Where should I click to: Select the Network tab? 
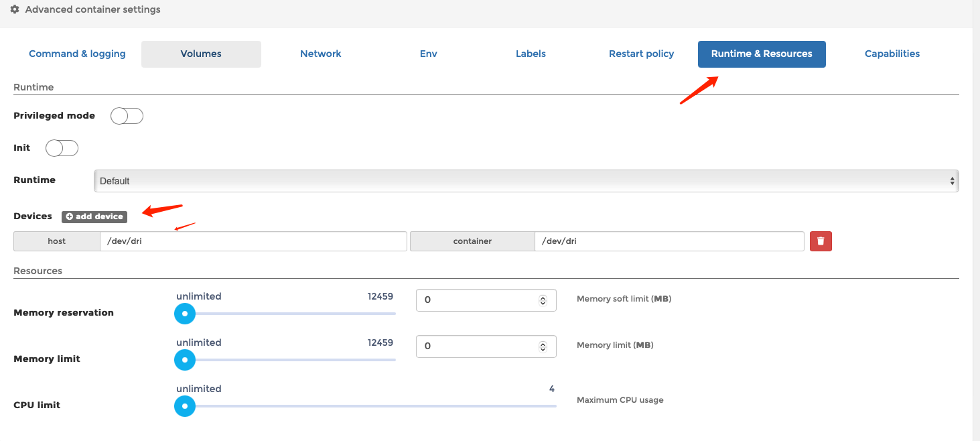(320, 54)
